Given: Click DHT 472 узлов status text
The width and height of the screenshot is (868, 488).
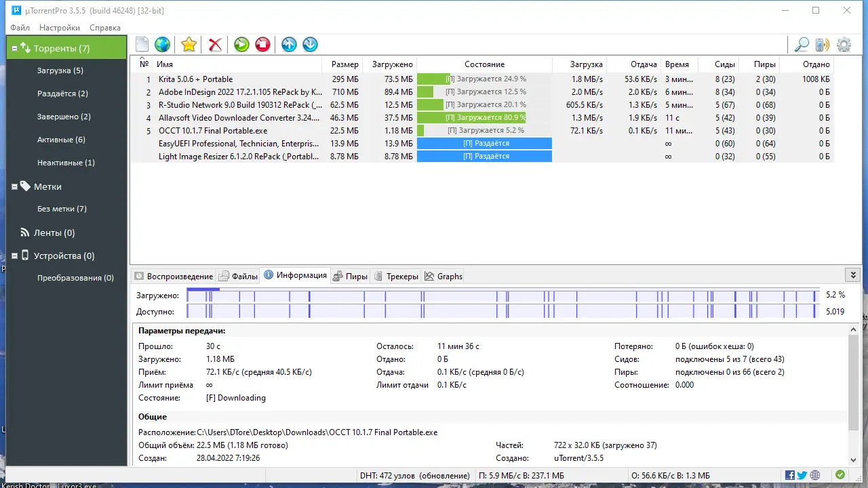Looking at the screenshot, I should point(415,475).
